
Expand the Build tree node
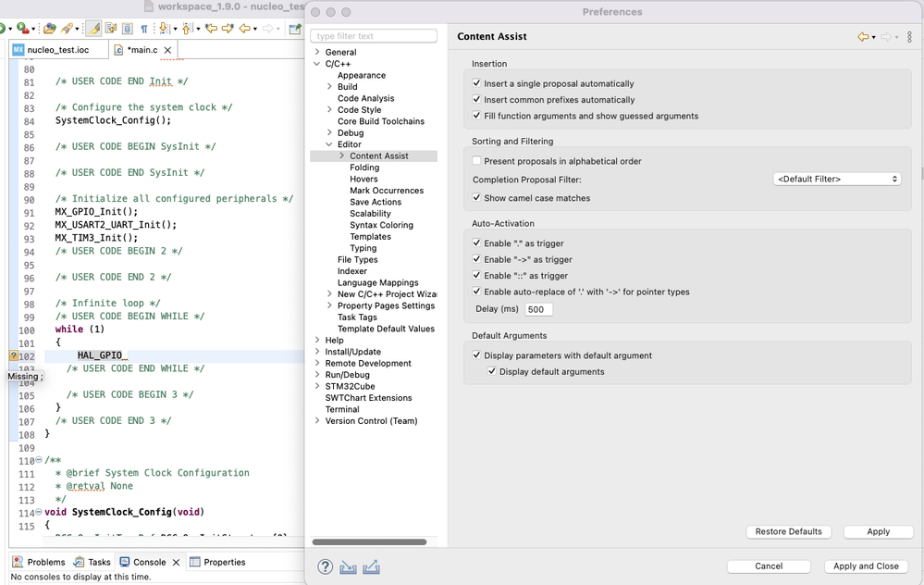click(329, 87)
